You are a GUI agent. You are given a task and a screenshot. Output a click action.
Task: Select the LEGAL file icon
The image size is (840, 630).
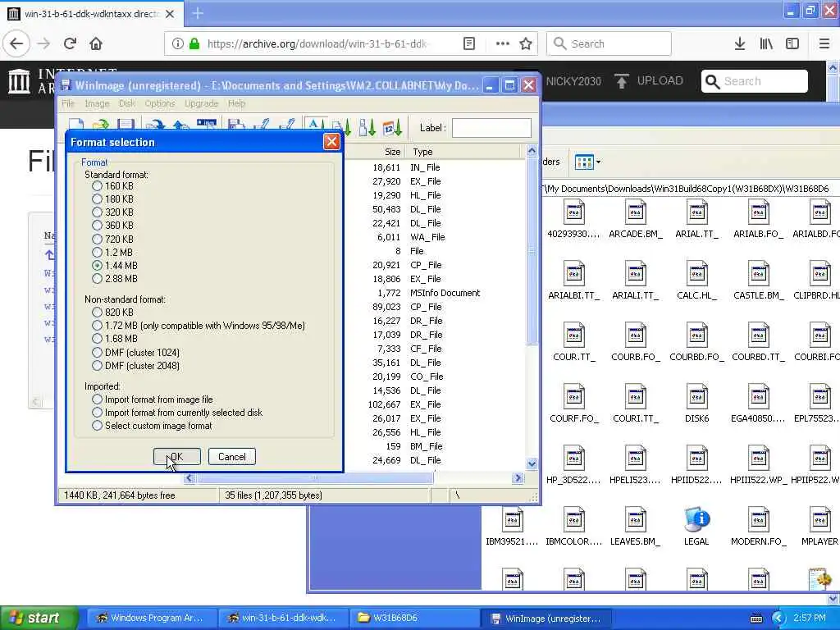point(696,526)
